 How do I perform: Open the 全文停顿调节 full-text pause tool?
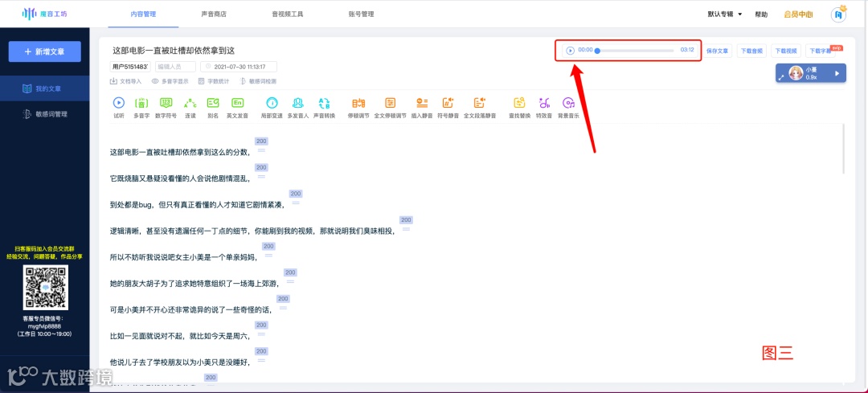pyautogui.click(x=391, y=102)
